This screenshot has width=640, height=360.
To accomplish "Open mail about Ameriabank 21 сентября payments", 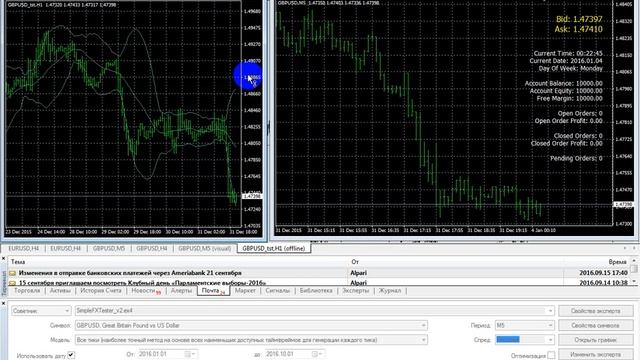I will (130, 273).
